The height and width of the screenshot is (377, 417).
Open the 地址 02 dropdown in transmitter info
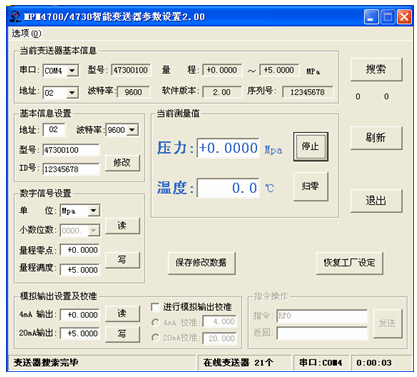72,93
